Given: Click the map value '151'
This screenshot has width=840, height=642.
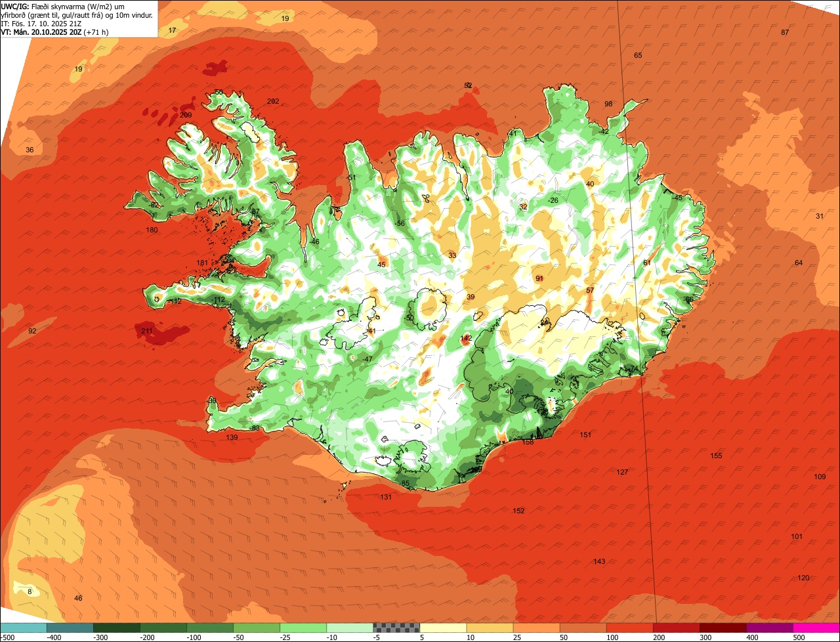Looking at the screenshot, I should [x=585, y=435].
